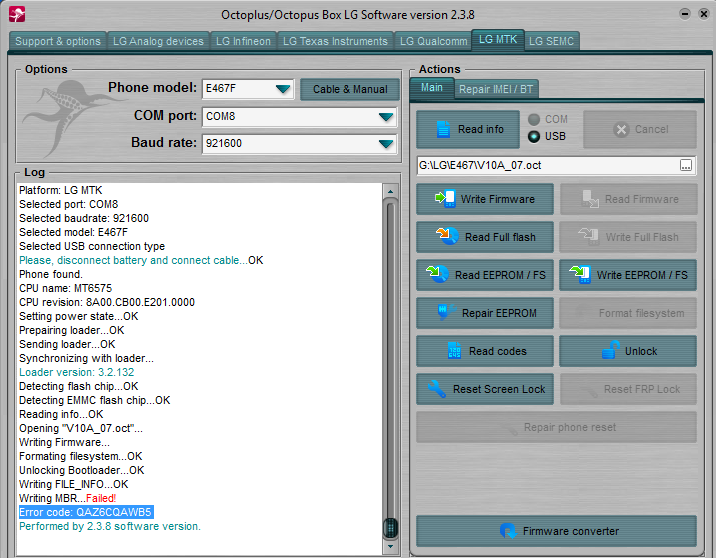Select LG MTK tab
716x558 pixels.
pos(498,40)
